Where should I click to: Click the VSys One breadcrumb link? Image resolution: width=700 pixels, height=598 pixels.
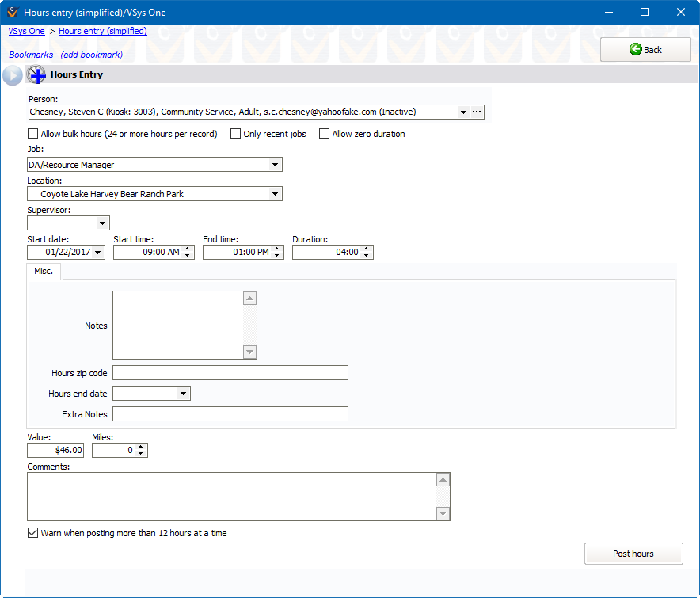pyautogui.click(x=26, y=31)
